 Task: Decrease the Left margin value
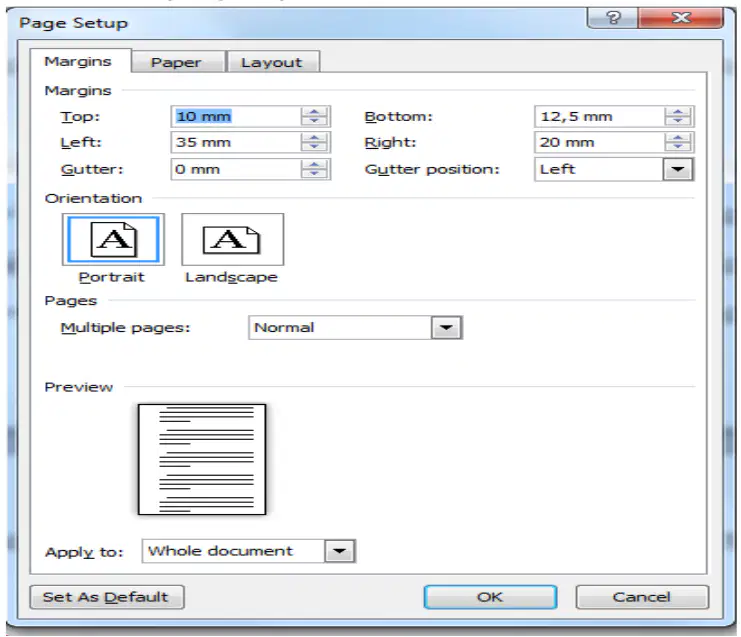click(x=314, y=146)
